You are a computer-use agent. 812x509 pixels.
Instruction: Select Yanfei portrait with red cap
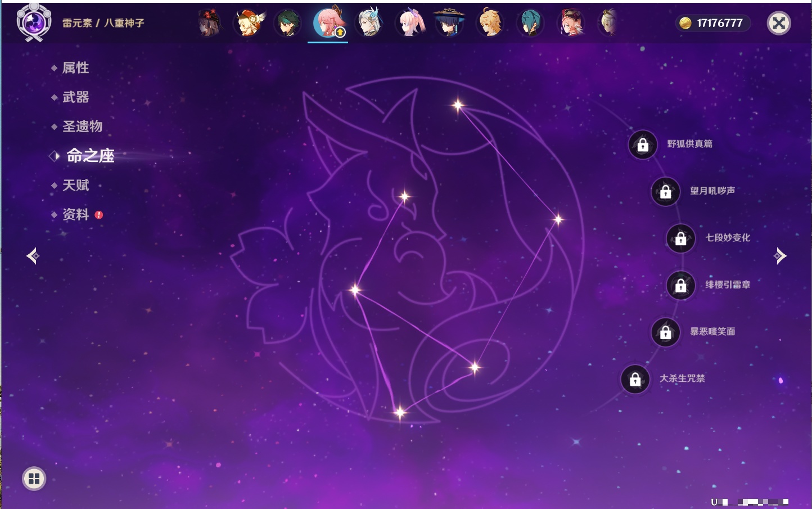[571, 24]
